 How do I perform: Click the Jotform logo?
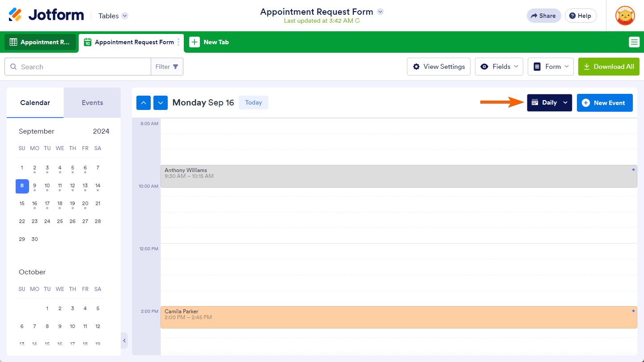46,15
